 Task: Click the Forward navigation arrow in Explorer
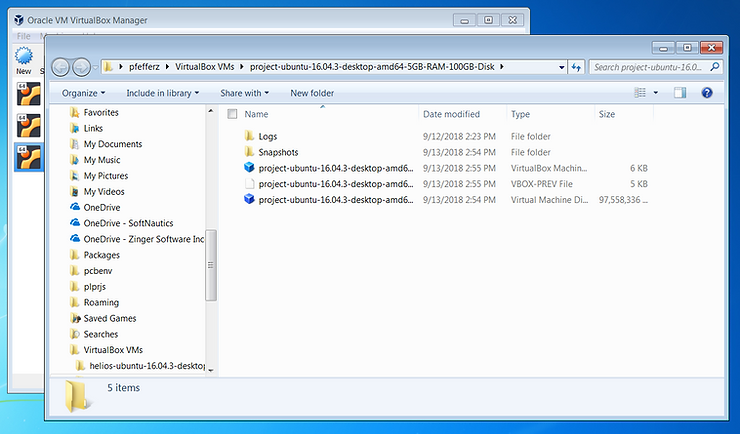81,67
